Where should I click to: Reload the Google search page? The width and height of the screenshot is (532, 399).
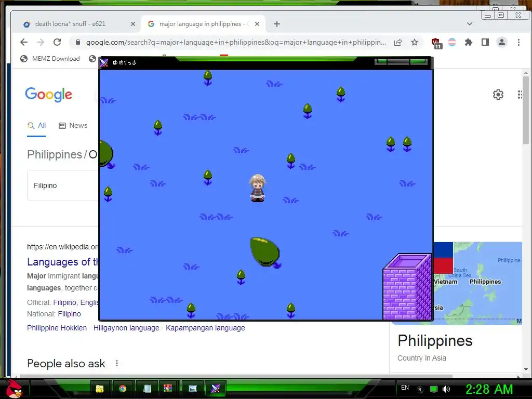[57, 42]
